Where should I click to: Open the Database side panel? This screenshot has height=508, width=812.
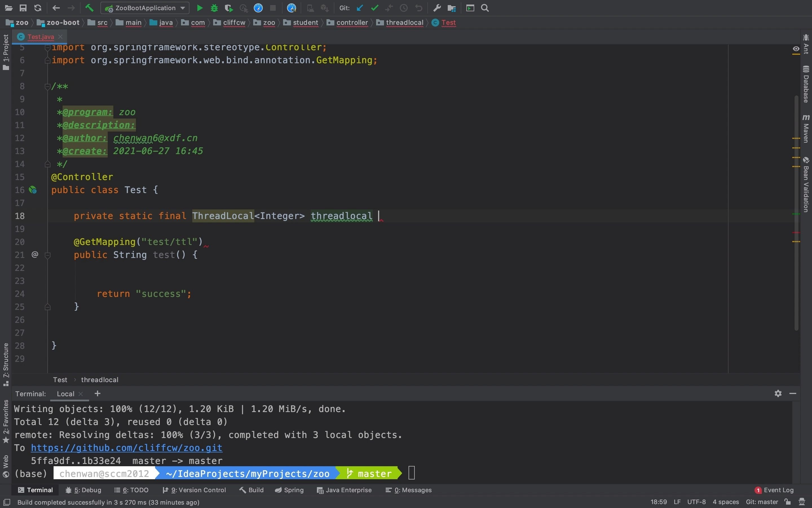806,84
